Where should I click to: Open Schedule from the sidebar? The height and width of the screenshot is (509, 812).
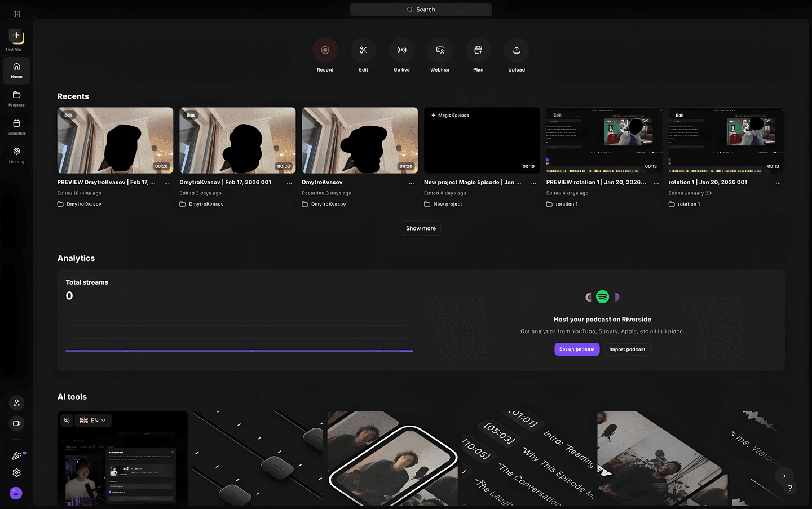(x=16, y=125)
